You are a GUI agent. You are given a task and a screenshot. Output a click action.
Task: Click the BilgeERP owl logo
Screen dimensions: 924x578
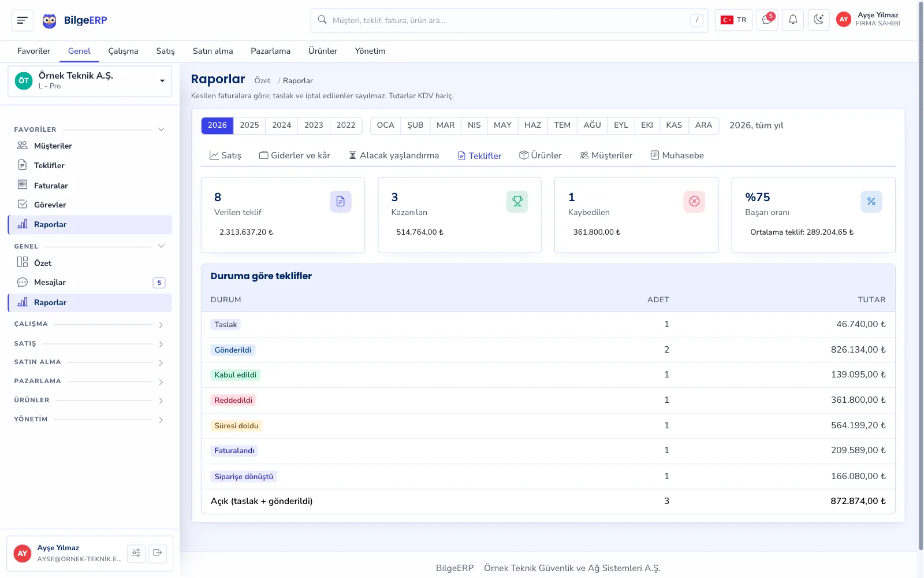pos(50,21)
